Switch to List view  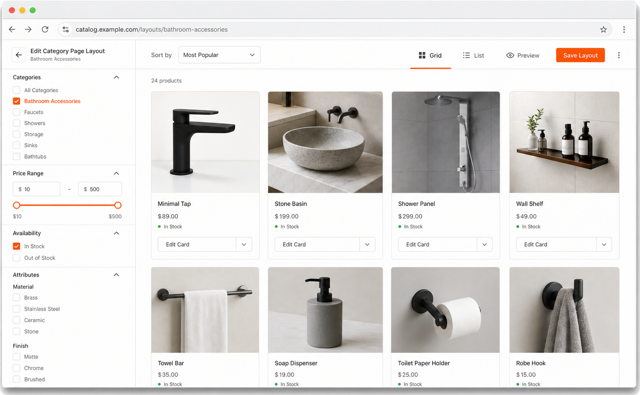pyautogui.click(x=473, y=55)
